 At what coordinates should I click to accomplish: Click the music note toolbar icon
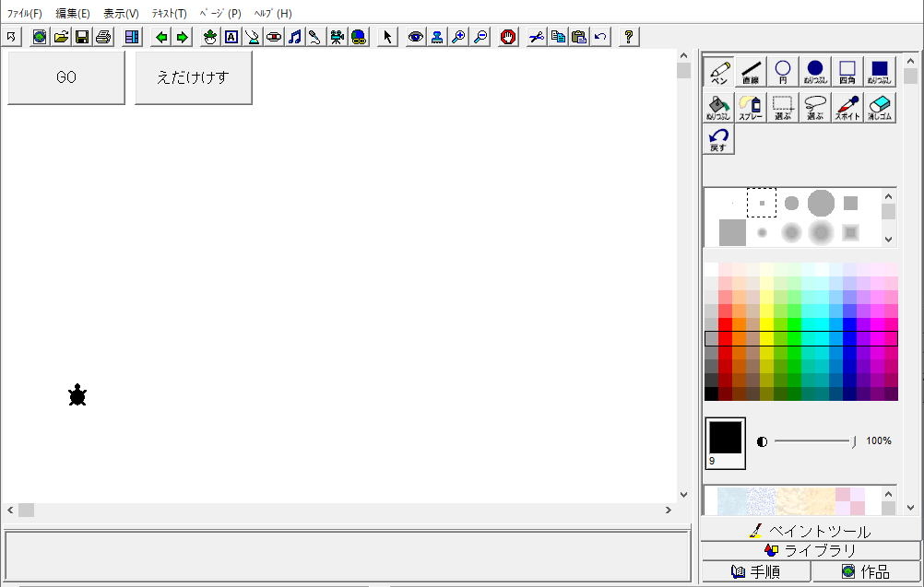295,37
